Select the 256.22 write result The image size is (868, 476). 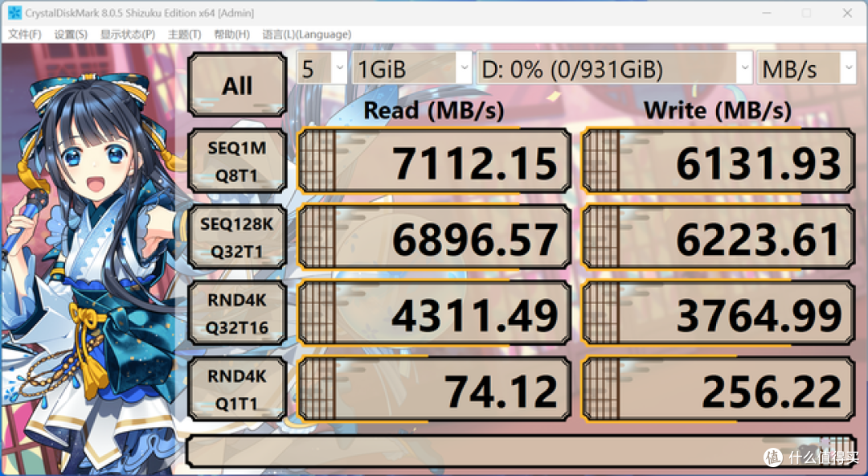click(x=718, y=389)
